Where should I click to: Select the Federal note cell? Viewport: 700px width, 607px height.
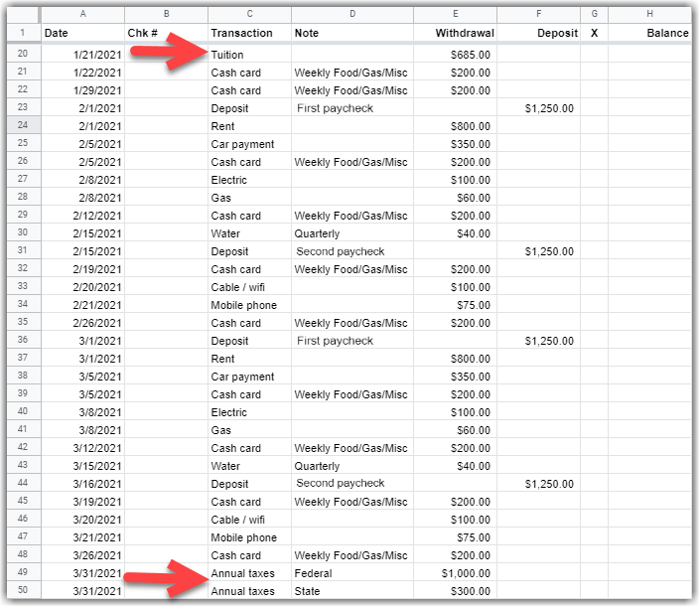352,573
